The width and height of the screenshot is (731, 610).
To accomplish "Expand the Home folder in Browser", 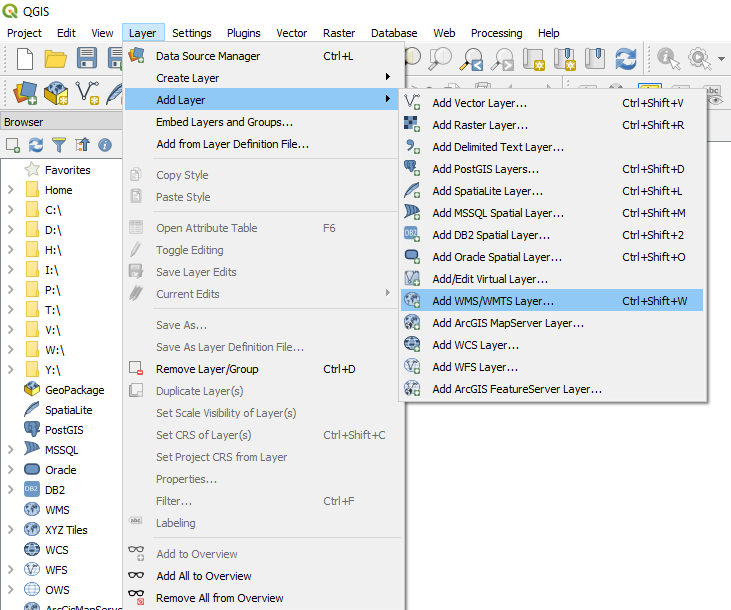I will pos(10,190).
